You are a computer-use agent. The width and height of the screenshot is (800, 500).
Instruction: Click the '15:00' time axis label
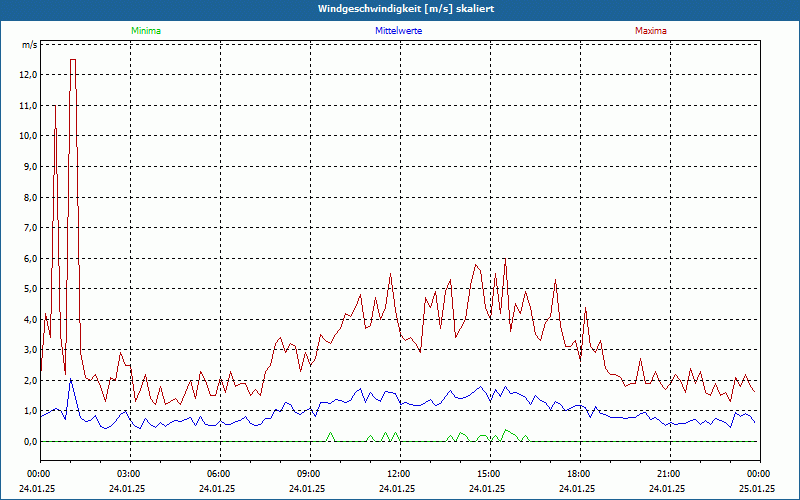coord(489,474)
